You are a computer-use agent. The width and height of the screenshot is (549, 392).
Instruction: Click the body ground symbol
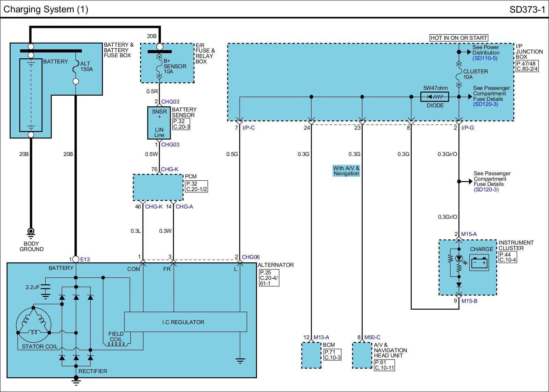[x=31, y=233]
